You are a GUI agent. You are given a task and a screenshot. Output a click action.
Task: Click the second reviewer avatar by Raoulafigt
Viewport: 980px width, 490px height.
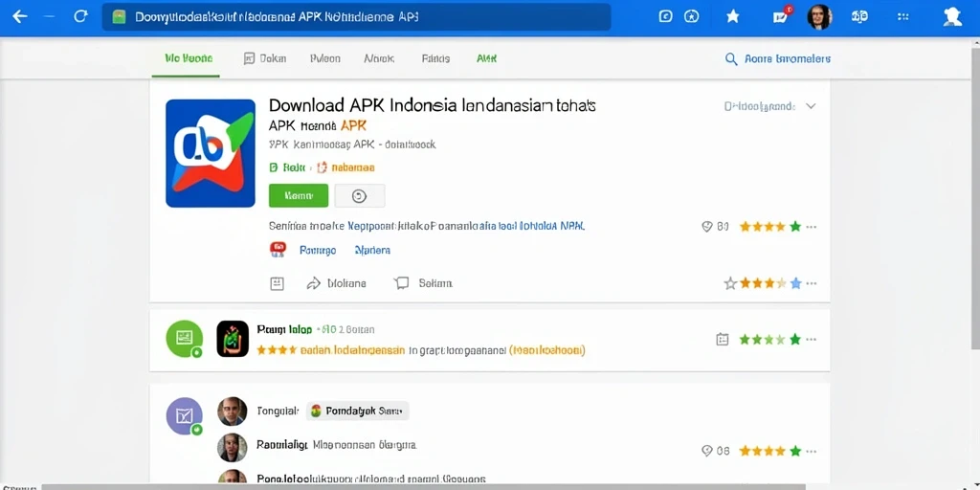click(x=232, y=448)
